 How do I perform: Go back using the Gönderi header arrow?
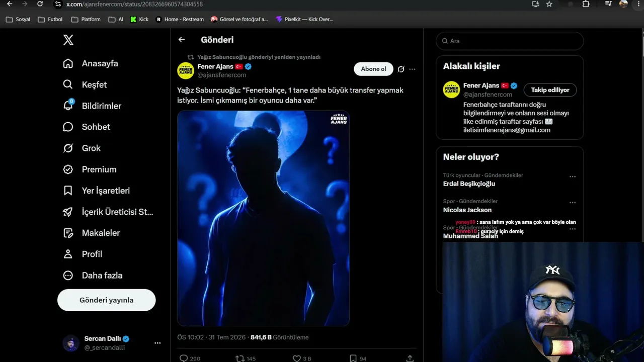pyautogui.click(x=182, y=40)
